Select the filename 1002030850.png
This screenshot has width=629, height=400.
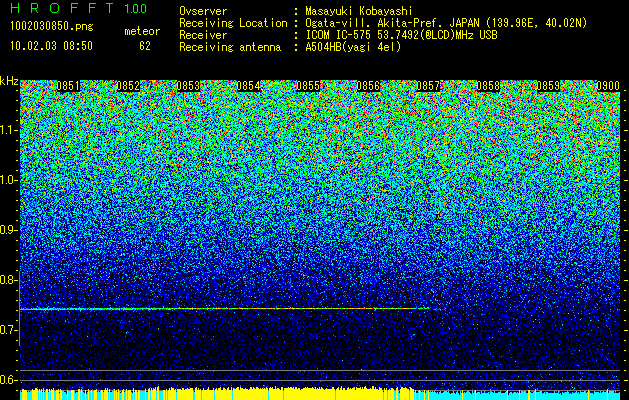click(52, 27)
